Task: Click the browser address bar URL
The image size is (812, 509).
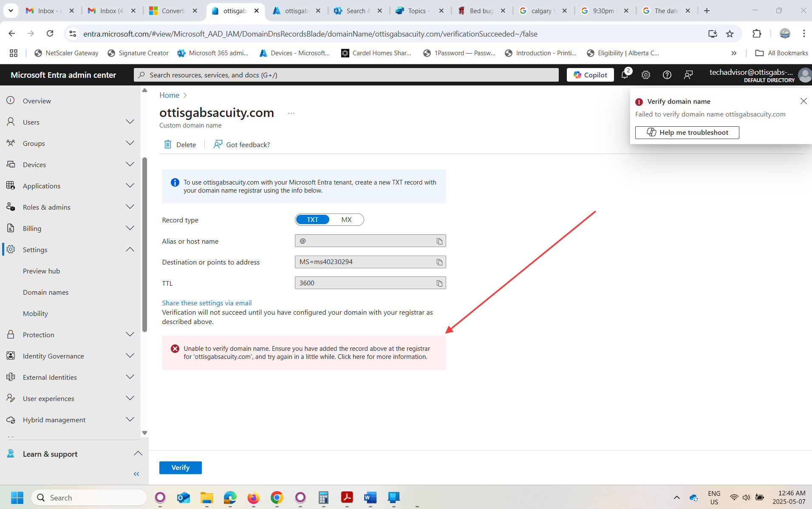Action: 310,34
